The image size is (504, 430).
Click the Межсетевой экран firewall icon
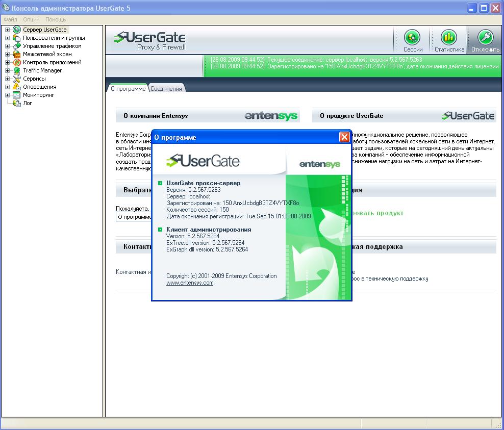click(17, 54)
